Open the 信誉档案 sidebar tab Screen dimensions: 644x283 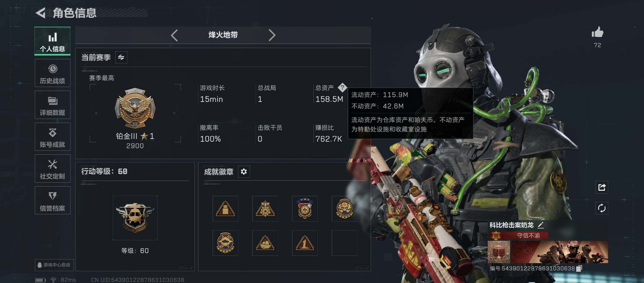click(x=52, y=200)
